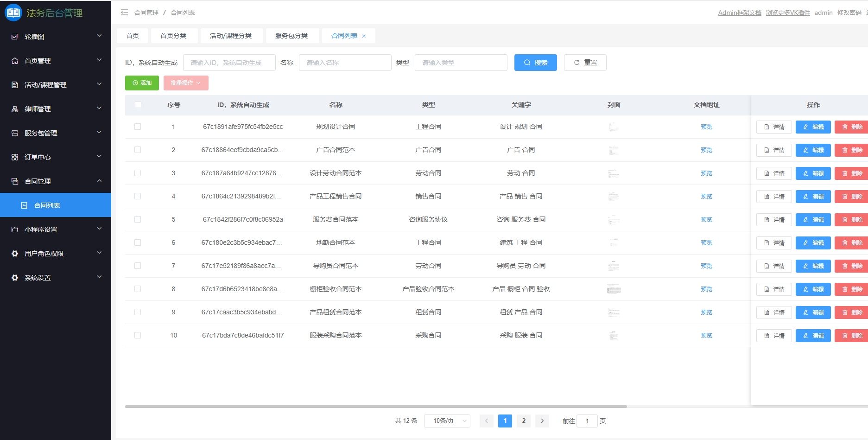Viewport: 868px width, 440px height.
Task: Switch to the 活动/课程分类 tab
Action: point(231,36)
